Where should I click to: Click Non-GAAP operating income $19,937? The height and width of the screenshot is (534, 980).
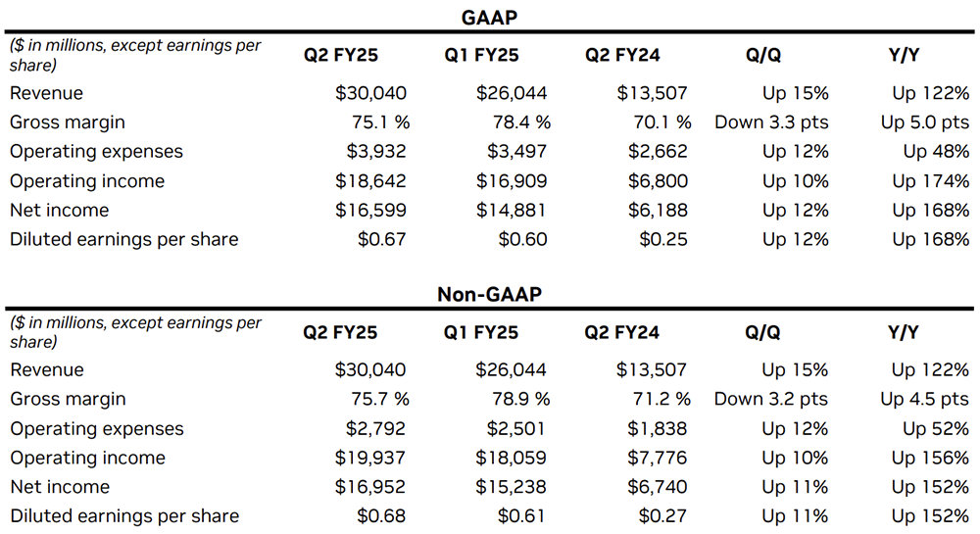369,458
